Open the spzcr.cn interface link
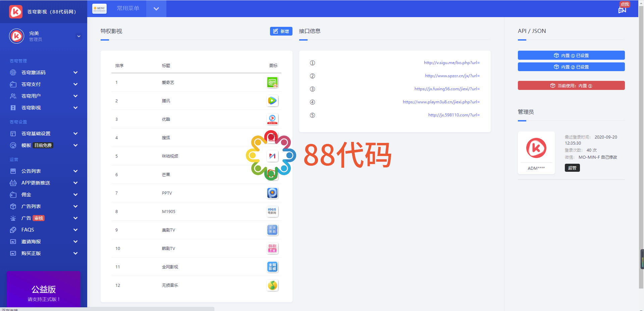 click(452, 76)
